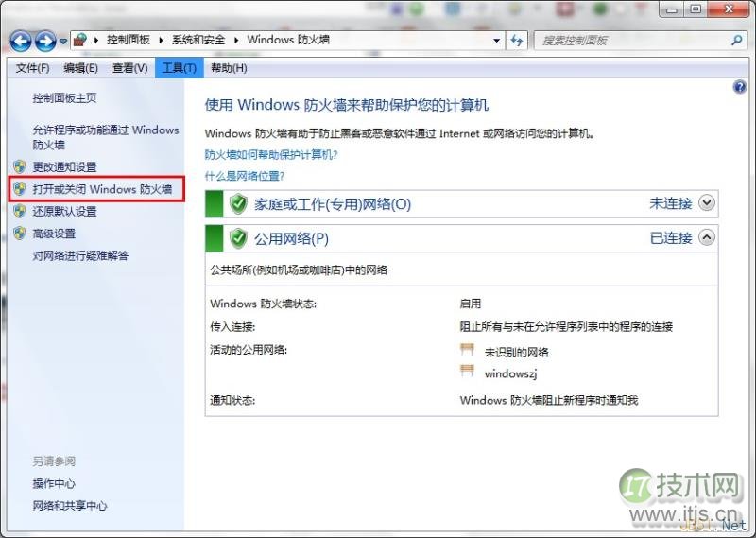This screenshot has width=756, height=538.
Task: Close the Windows 防火墙 window
Action: (x=729, y=9)
